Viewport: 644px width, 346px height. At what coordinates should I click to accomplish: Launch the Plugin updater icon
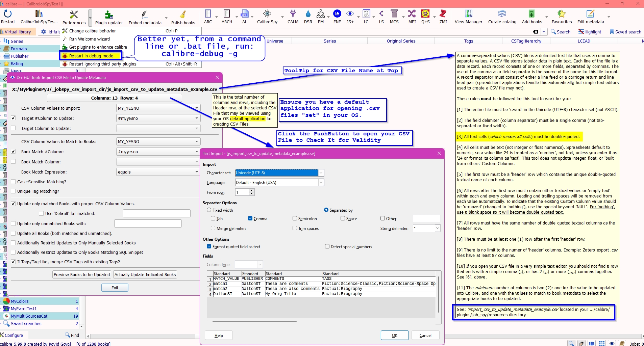tap(109, 15)
